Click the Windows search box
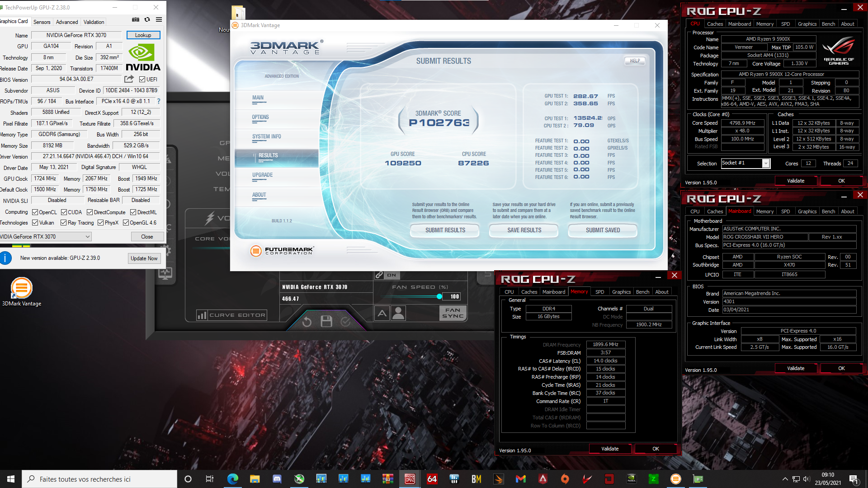This screenshot has width=868, height=488. click(x=99, y=479)
